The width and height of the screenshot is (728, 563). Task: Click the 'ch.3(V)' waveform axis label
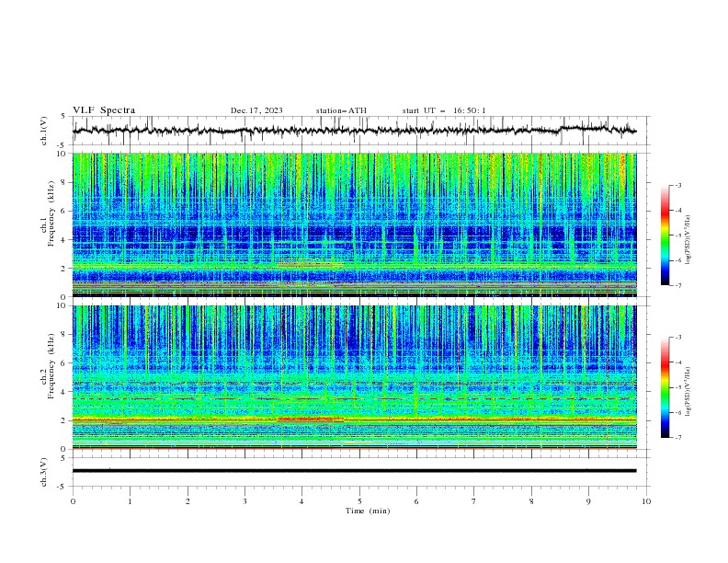pyautogui.click(x=44, y=472)
